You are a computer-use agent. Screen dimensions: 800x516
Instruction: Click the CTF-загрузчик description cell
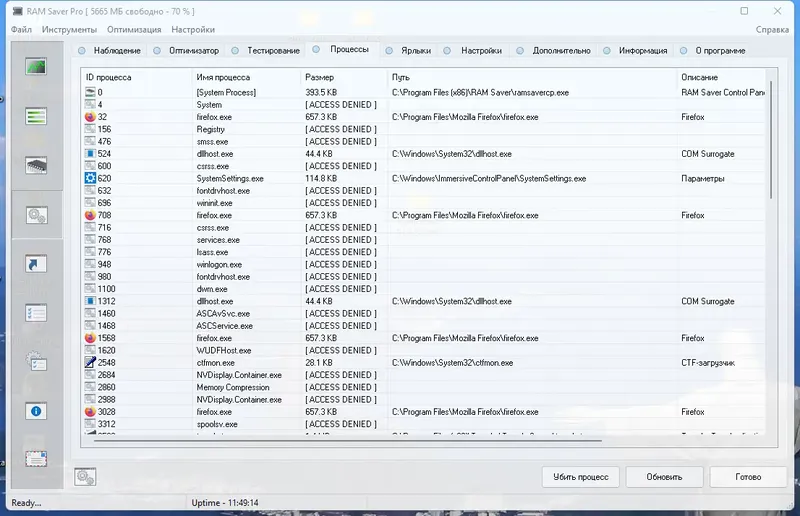coord(708,363)
